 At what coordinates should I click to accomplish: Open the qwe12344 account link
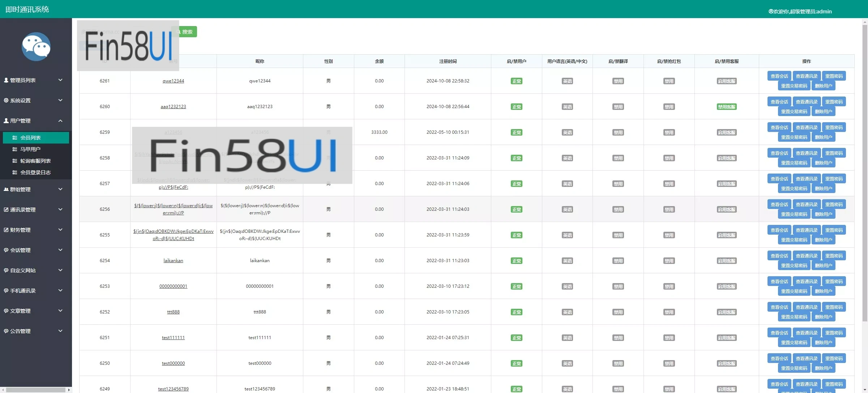[173, 81]
